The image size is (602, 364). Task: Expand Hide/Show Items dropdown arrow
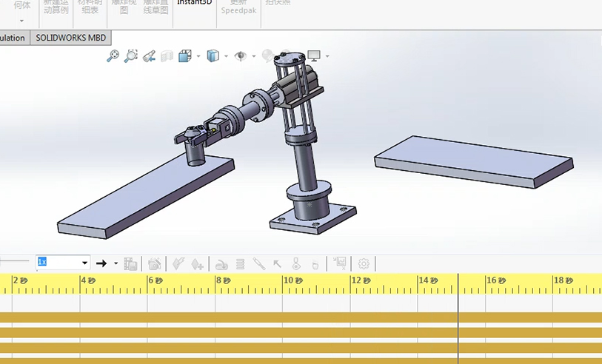[x=254, y=56]
